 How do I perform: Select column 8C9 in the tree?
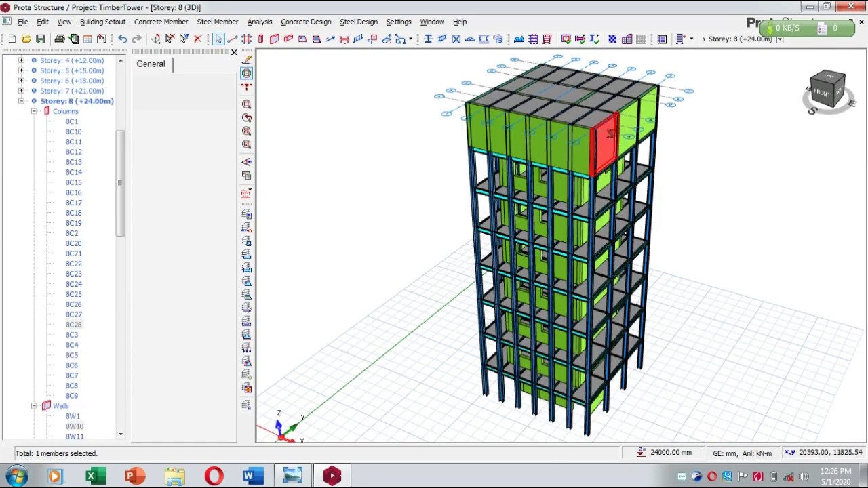click(x=72, y=396)
